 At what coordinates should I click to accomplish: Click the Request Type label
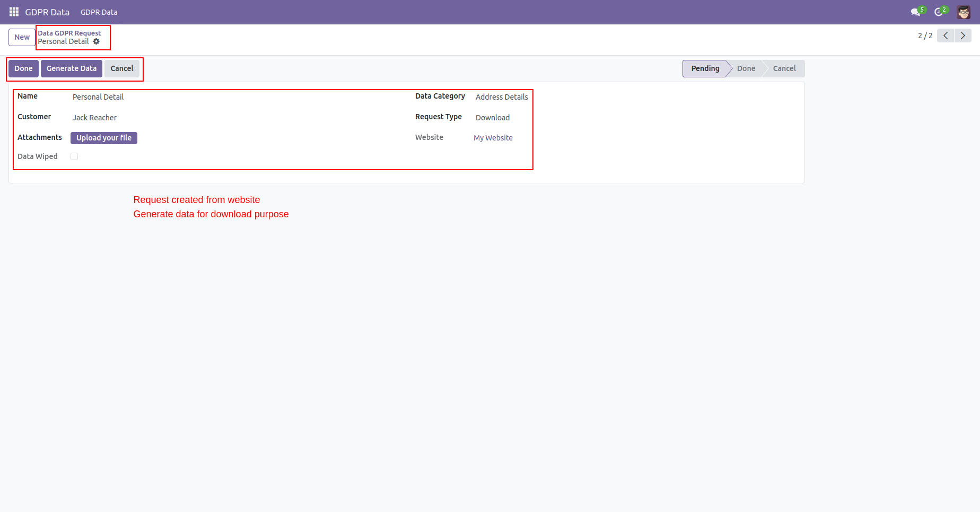pos(439,117)
